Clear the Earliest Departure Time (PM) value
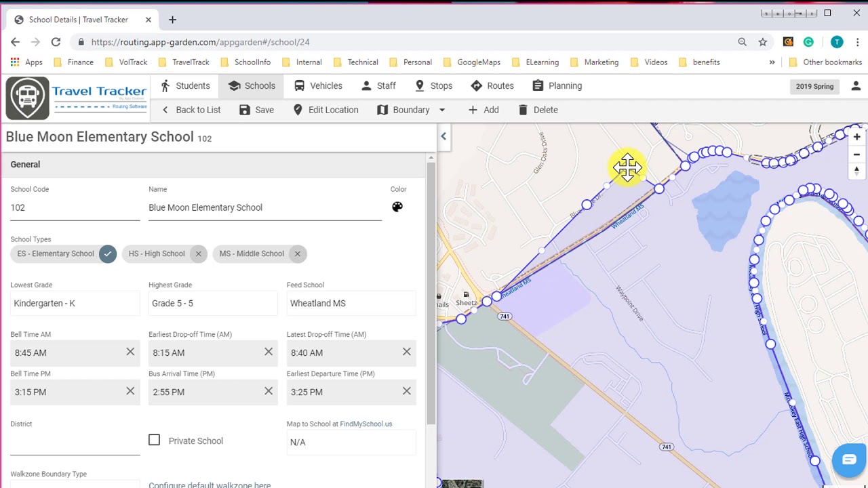 [x=407, y=391]
